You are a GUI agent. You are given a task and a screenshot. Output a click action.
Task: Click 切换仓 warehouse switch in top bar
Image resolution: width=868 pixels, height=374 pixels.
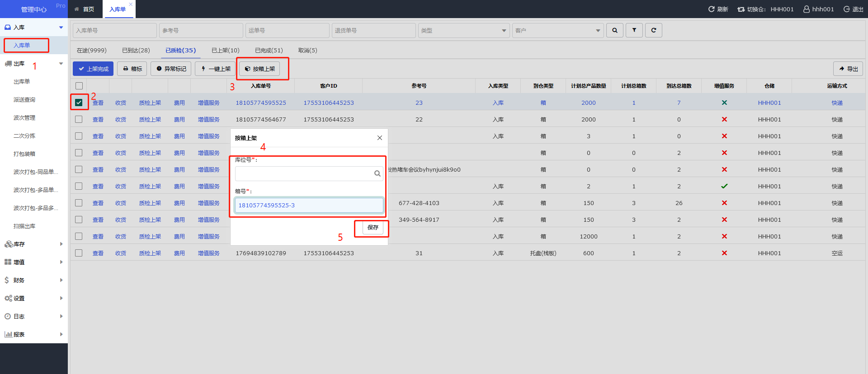(x=765, y=9)
